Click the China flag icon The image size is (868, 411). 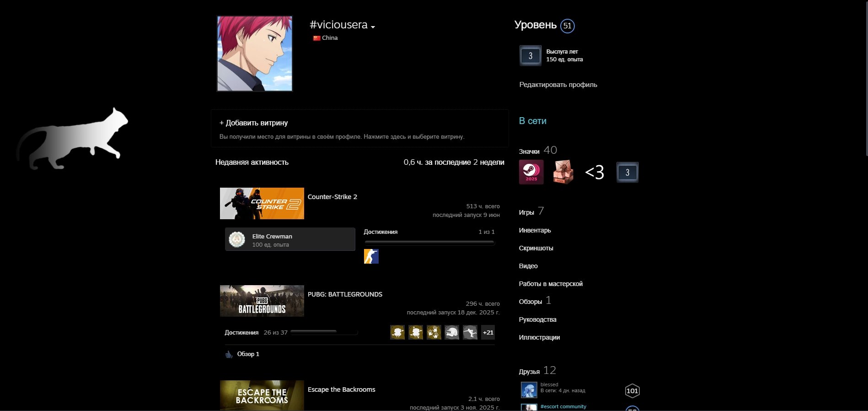click(316, 38)
